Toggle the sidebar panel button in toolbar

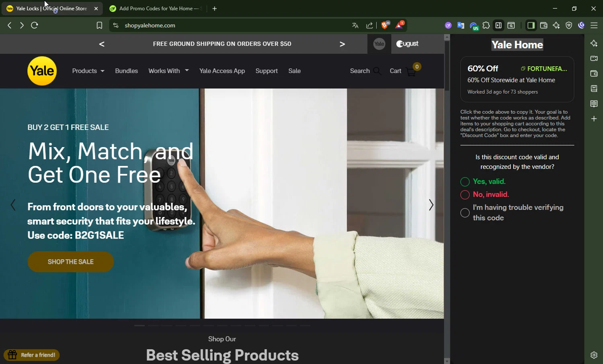[x=531, y=25]
